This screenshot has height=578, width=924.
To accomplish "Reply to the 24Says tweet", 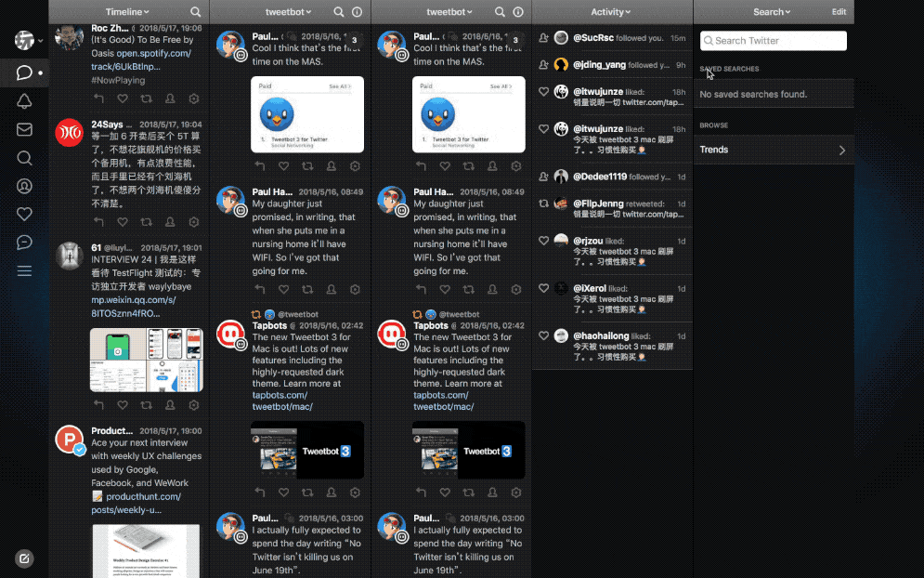I will [x=98, y=222].
